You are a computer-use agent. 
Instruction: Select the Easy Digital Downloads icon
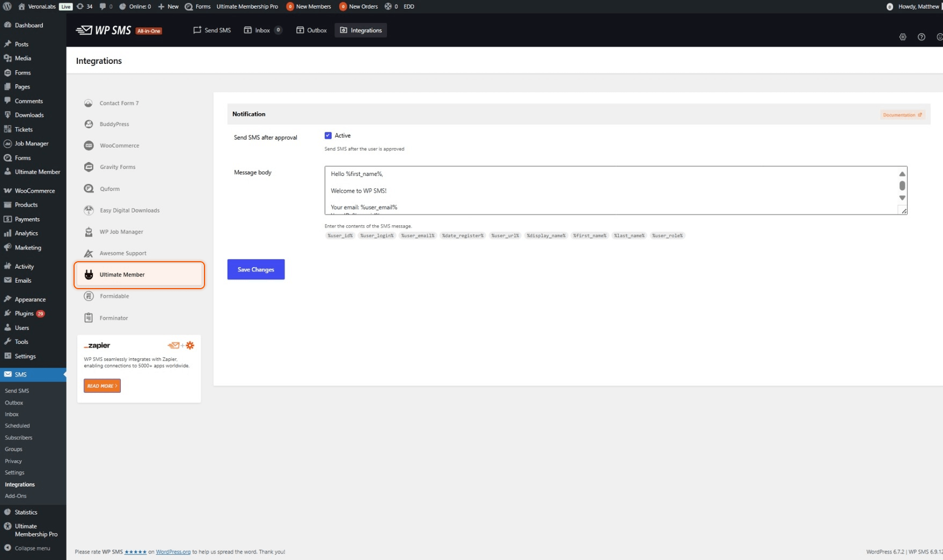tap(89, 210)
